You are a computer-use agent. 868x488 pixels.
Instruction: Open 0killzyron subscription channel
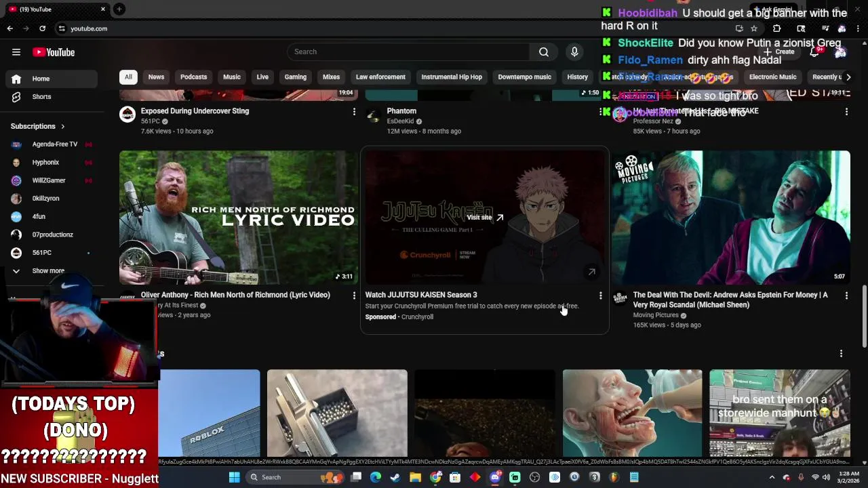(x=51, y=199)
